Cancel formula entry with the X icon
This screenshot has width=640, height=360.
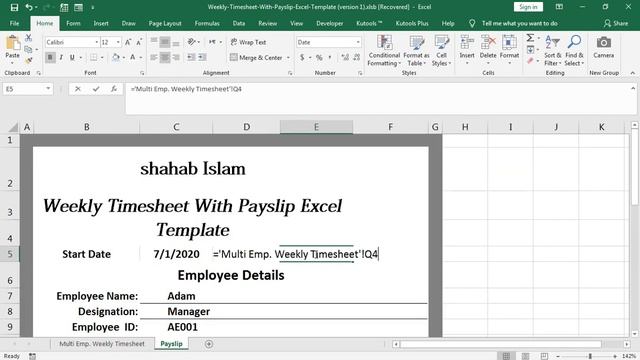click(78, 89)
